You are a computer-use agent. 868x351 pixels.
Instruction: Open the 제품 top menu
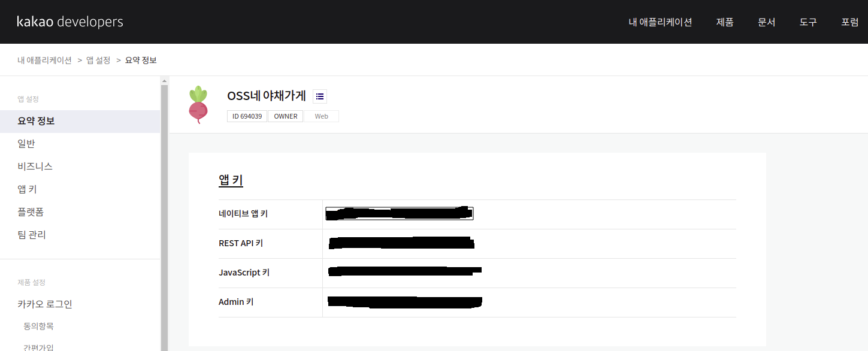click(725, 22)
